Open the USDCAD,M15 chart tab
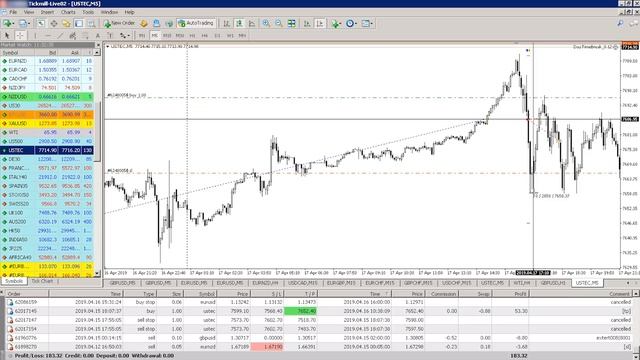 pos(302,283)
